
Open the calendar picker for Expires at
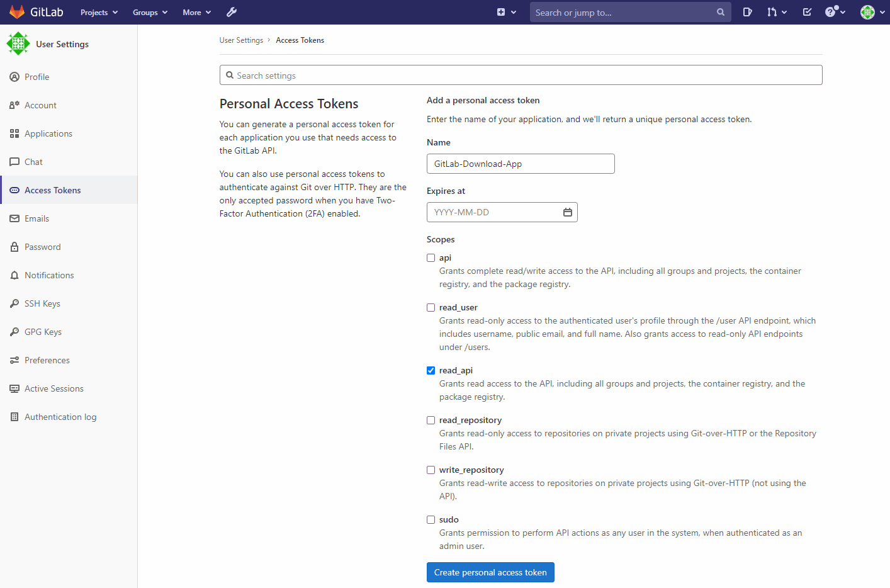point(568,212)
